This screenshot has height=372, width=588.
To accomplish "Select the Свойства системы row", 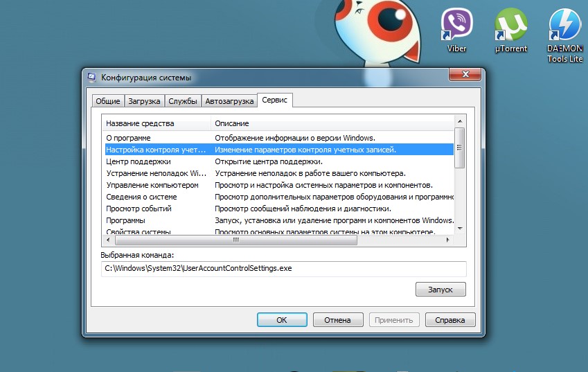I will (279, 232).
